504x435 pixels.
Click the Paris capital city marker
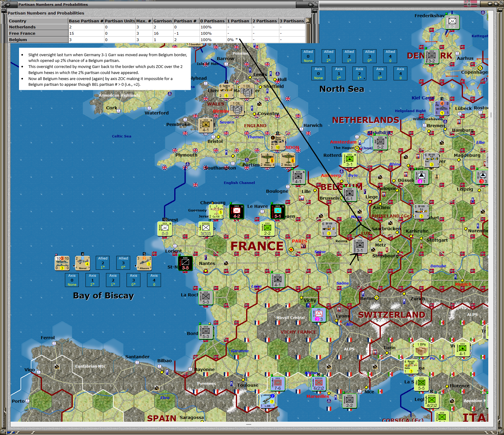291,250
